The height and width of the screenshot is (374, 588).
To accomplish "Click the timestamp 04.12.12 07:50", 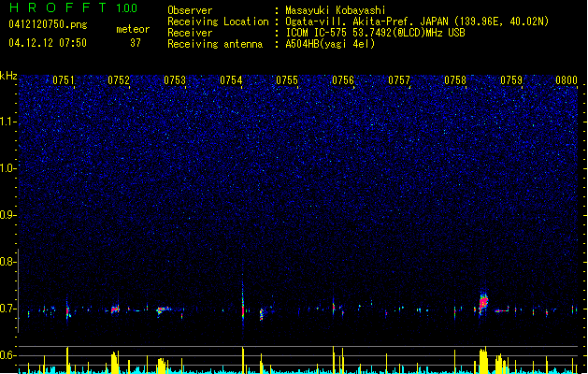I will tap(48, 43).
